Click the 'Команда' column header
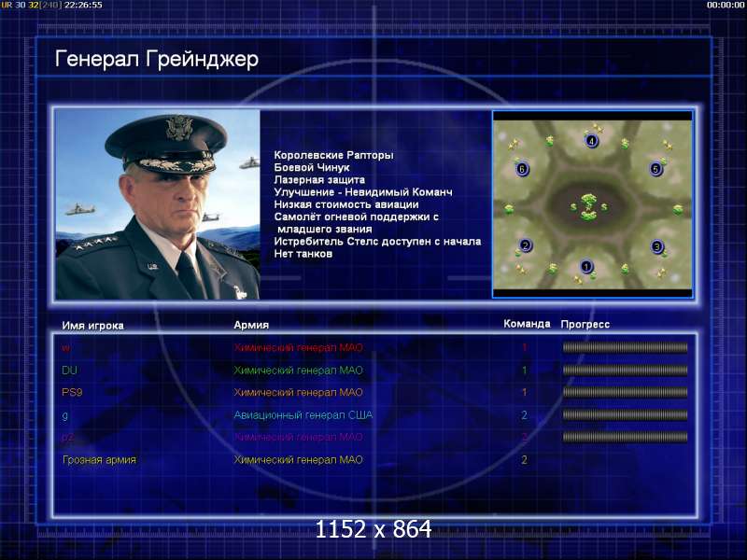 coord(527,324)
